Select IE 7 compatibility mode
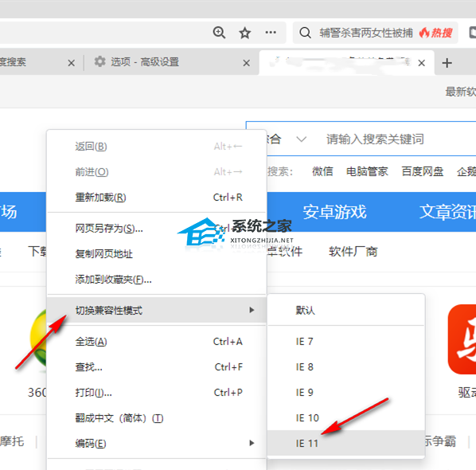Viewport: 476px width, 470px height. [345, 342]
